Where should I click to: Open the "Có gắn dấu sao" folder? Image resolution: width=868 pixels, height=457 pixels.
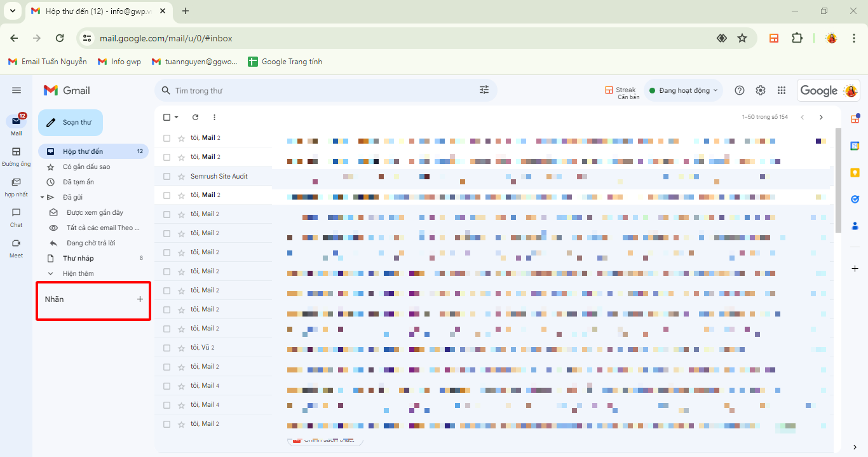(86, 167)
